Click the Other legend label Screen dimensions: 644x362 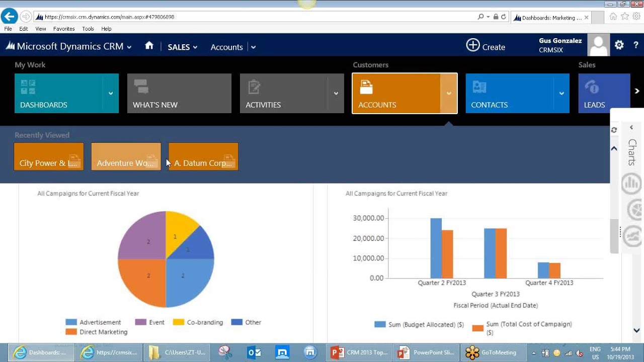(x=253, y=322)
